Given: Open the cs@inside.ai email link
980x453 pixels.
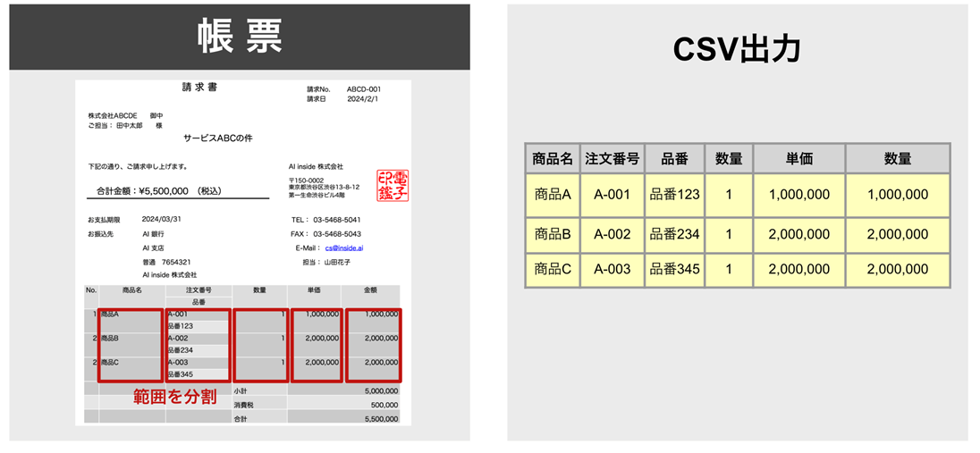Looking at the screenshot, I should tap(343, 247).
